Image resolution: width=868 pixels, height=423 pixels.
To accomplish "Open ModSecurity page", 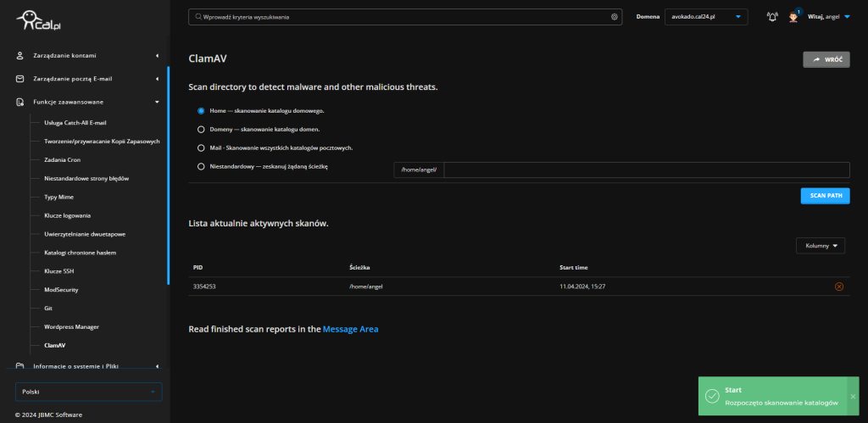I will 61,290.
